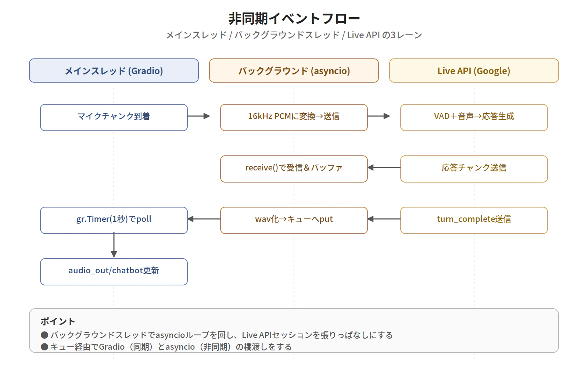This screenshot has height=382, width=588.
Task: Click the 16kHz PCMに変換→送信 node
Action: [x=294, y=117]
